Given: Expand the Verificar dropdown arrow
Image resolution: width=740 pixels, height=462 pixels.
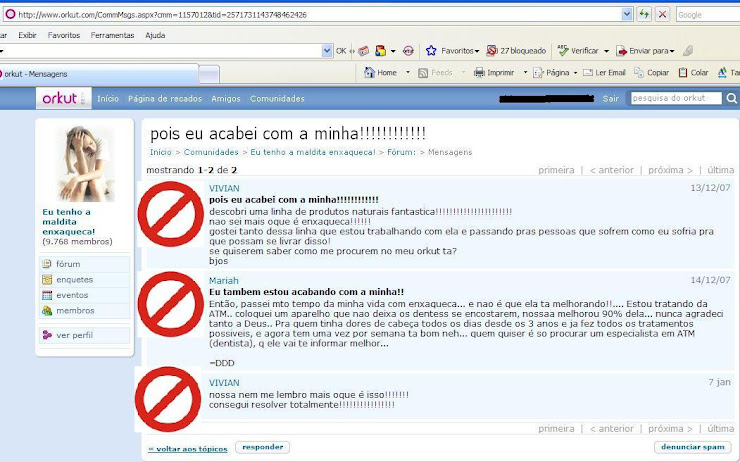Looking at the screenshot, I should point(606,51).
